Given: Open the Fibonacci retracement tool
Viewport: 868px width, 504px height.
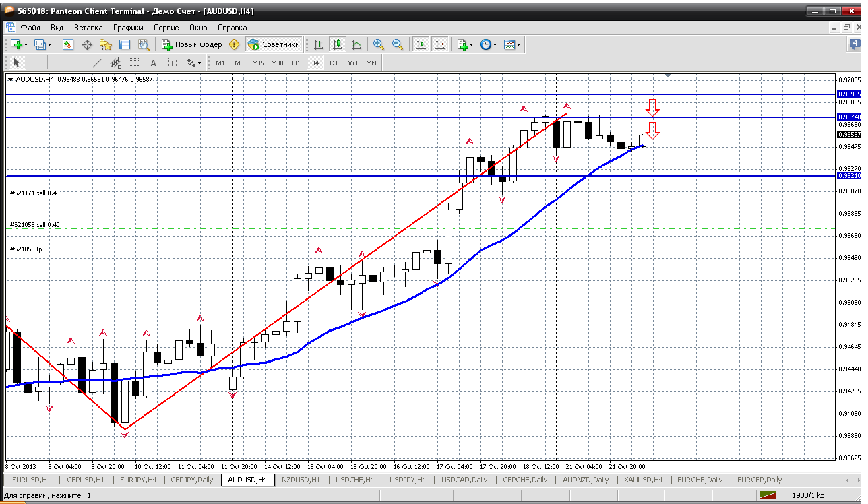Looking at the screenshot, I should click(x=135, y=63).
